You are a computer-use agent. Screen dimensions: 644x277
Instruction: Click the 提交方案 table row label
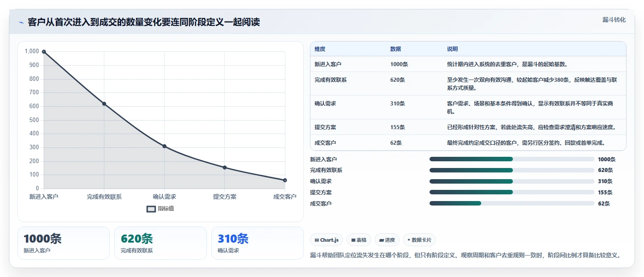click(x=325, y=127)
